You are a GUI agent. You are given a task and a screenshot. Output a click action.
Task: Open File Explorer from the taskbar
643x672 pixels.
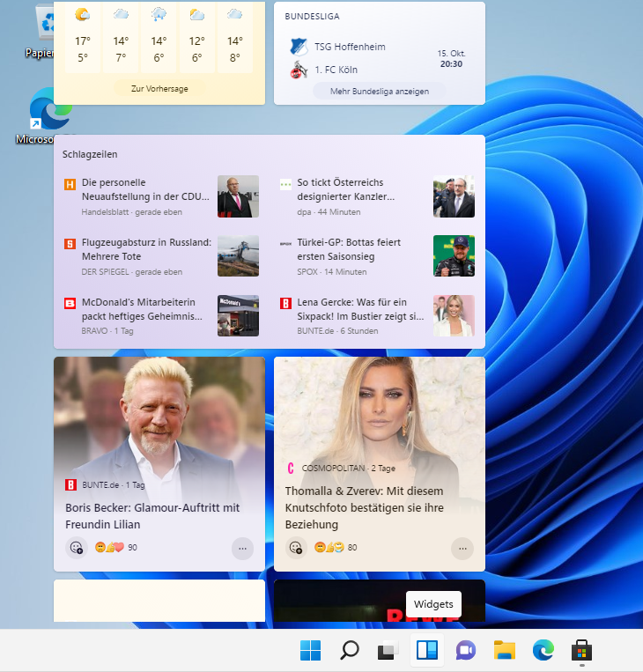click(504, 650)
